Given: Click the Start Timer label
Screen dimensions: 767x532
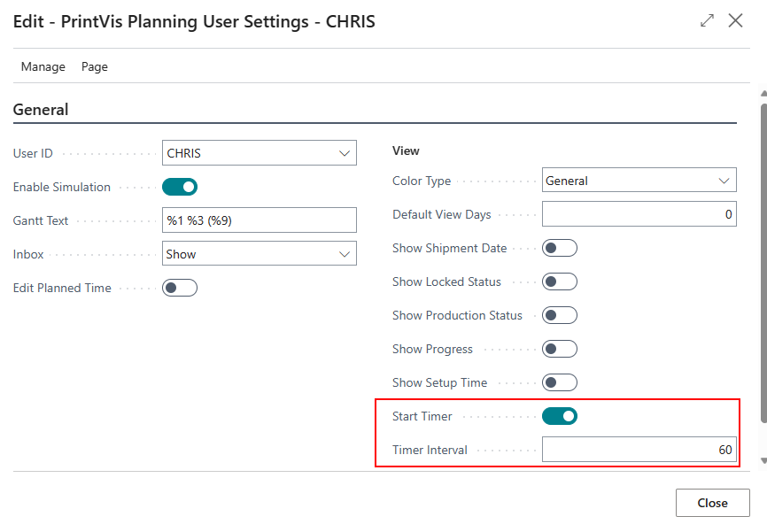Looking at the screenshot, I should pos(422,416).
